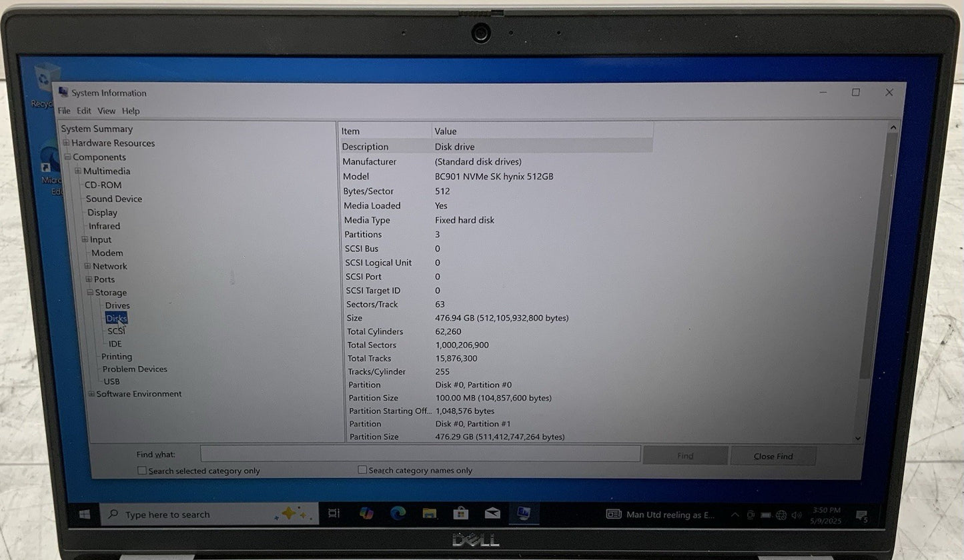Open the View menu
Image resolution: width=964 pixels, height=560 pixels.
click(x=106, y=111)
